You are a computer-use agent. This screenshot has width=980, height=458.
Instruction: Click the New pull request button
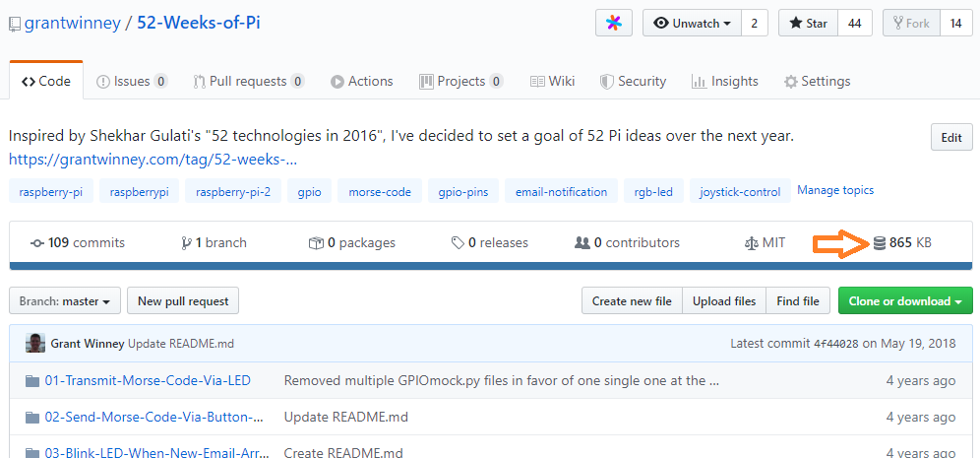183,301
